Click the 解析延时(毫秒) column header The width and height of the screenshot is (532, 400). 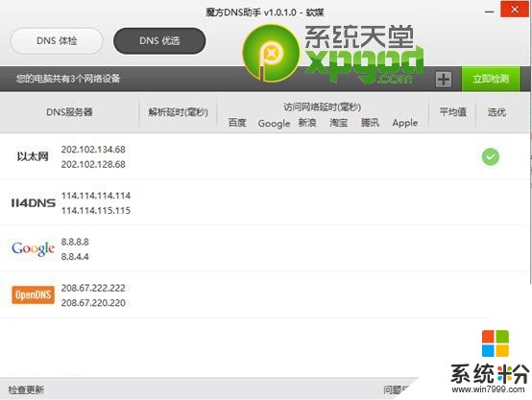[x=178, y=112]
